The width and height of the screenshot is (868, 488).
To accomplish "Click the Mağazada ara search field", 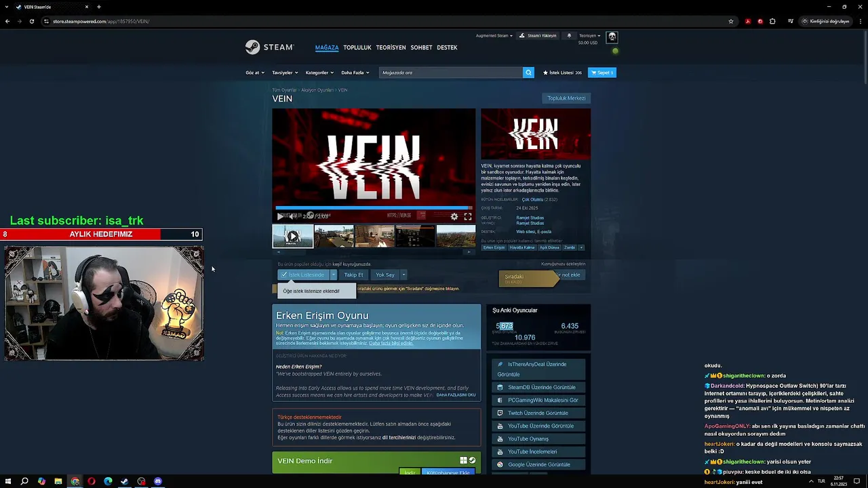I will tap(451, 73).
